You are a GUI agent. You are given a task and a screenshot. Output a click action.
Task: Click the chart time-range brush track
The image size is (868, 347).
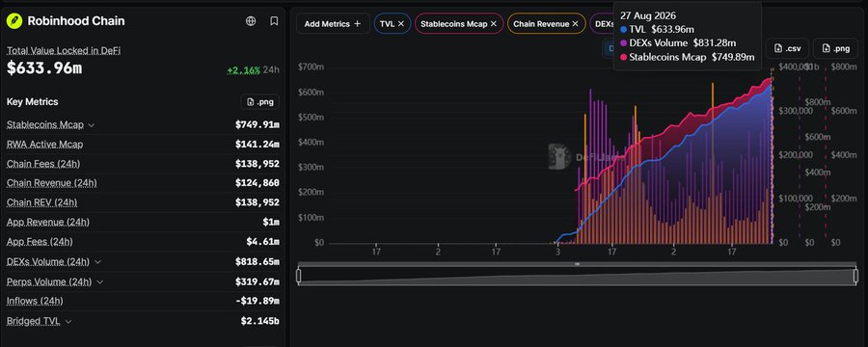pos(579,277)
